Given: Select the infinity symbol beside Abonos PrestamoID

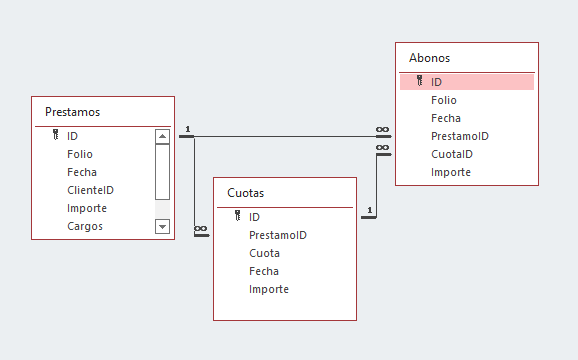Looking at the screenshot, I should (x=382, y=130).
